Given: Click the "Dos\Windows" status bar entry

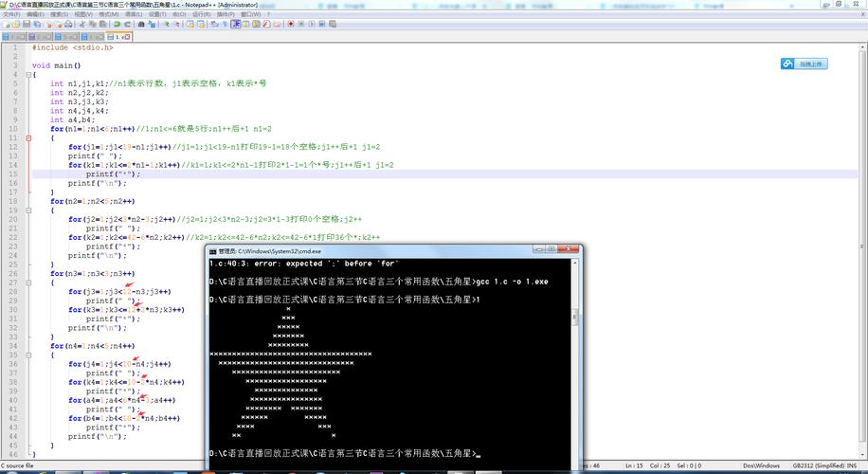Looking at the screenshot, I should click(761, 465).
